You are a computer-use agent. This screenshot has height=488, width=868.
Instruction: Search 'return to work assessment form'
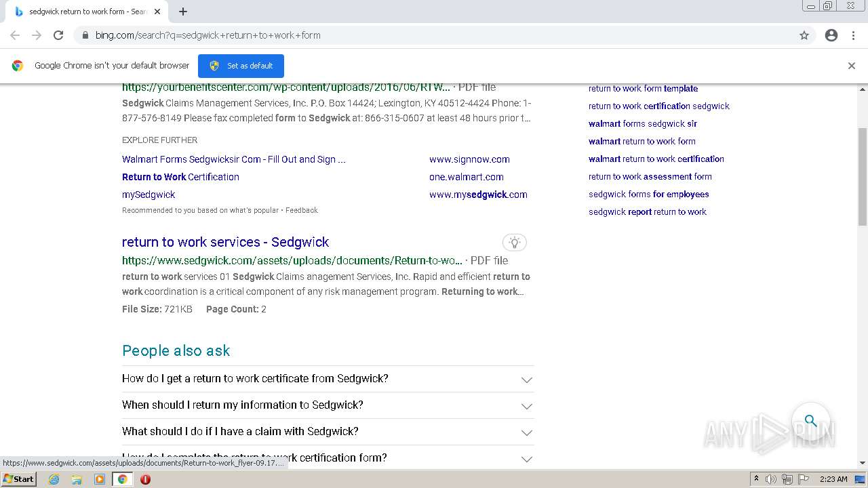(650, 176)
